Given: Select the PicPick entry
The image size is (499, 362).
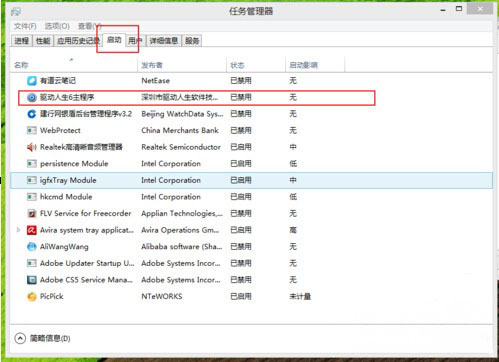Looking at the screenshot, I should 51,296.
